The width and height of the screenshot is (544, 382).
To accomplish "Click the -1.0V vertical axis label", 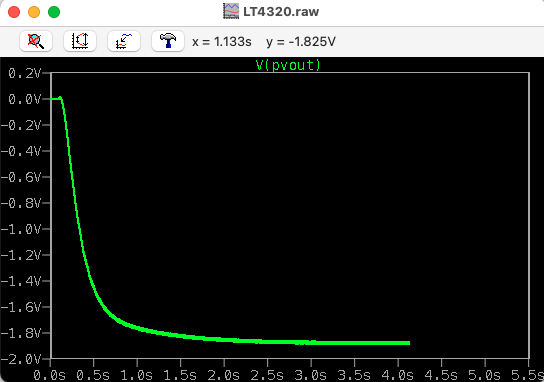I will click(21, 229).
